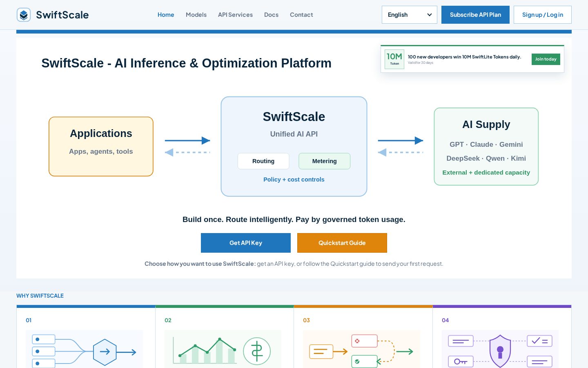Screen dimensions: 588x368
Task: Click the External + dedicated capacity text
Action: (486, 173)
